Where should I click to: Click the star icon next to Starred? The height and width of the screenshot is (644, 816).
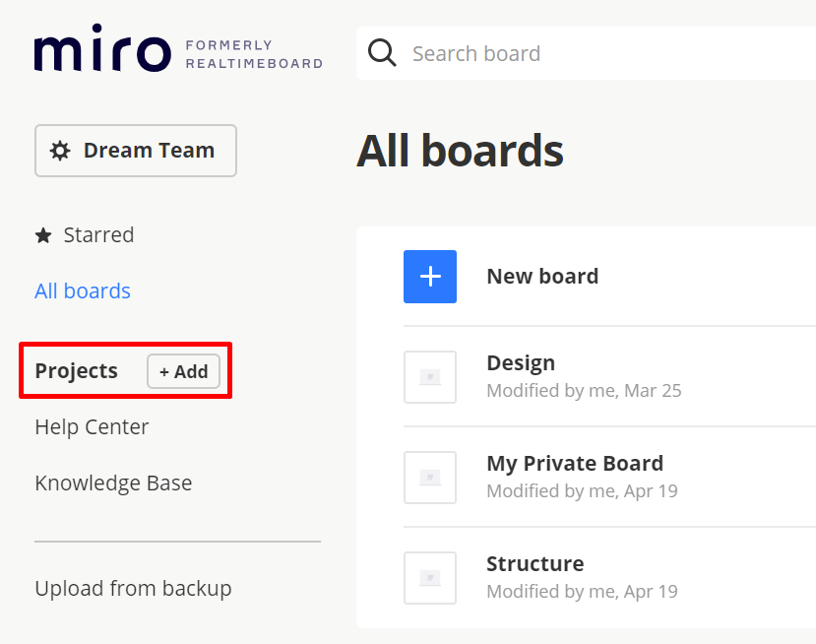tap(43, 235)
